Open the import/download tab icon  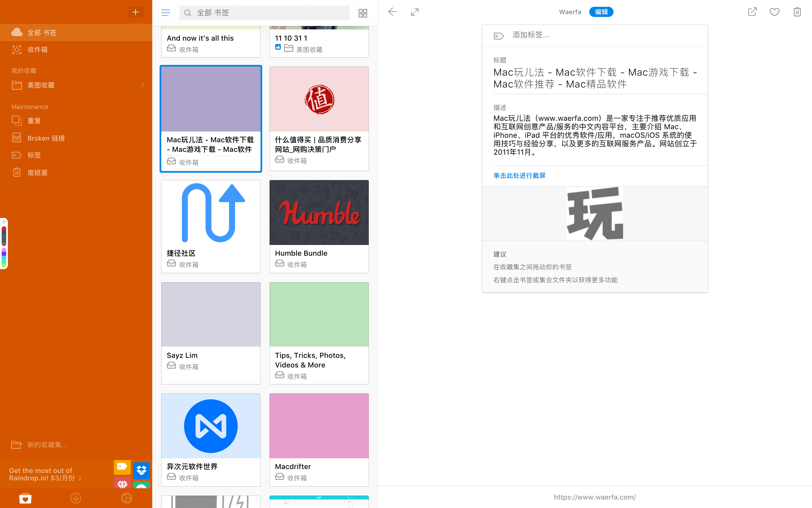coord(76,498)
